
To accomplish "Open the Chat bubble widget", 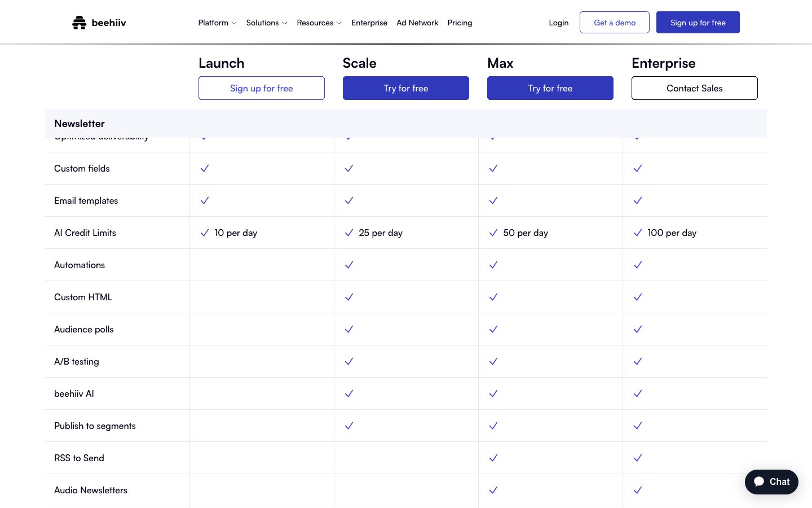I will coord(771,481).
